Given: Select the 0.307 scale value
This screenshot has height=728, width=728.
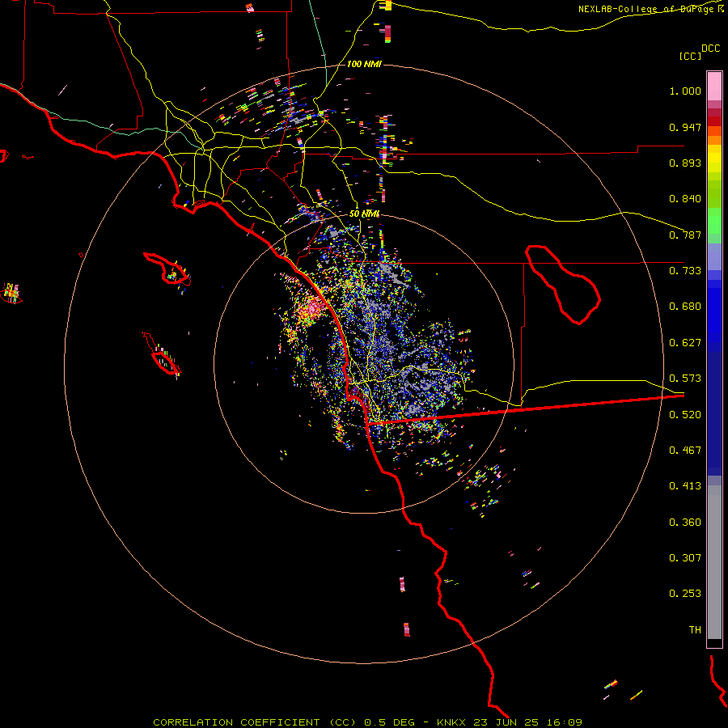Looking at the screenshot, I should click(685, 558).
